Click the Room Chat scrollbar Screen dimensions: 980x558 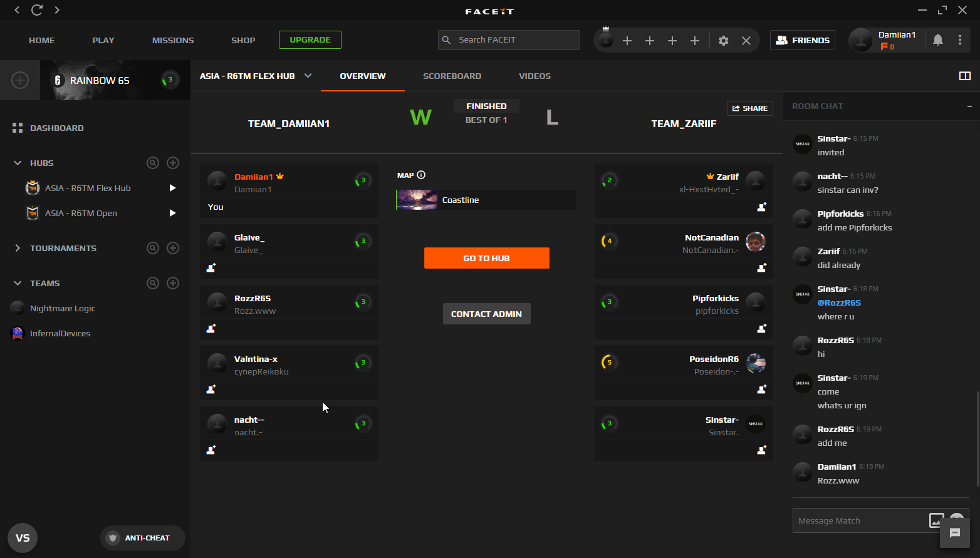(976, 438)
